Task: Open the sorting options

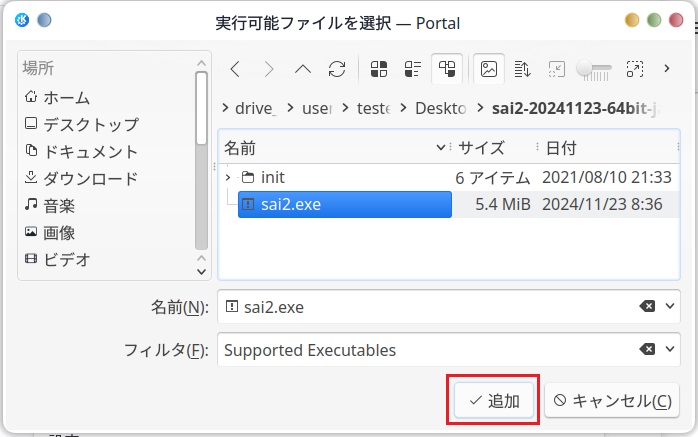Action: (522, 69)
